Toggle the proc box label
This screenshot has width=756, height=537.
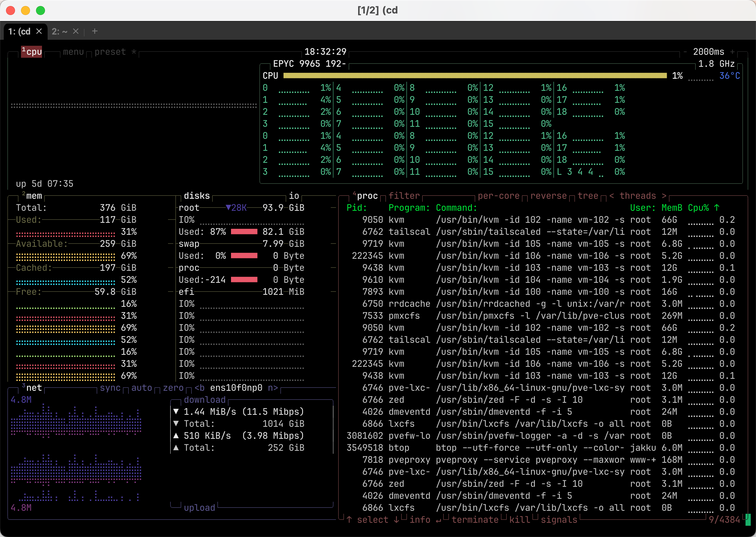pos(365,196)
